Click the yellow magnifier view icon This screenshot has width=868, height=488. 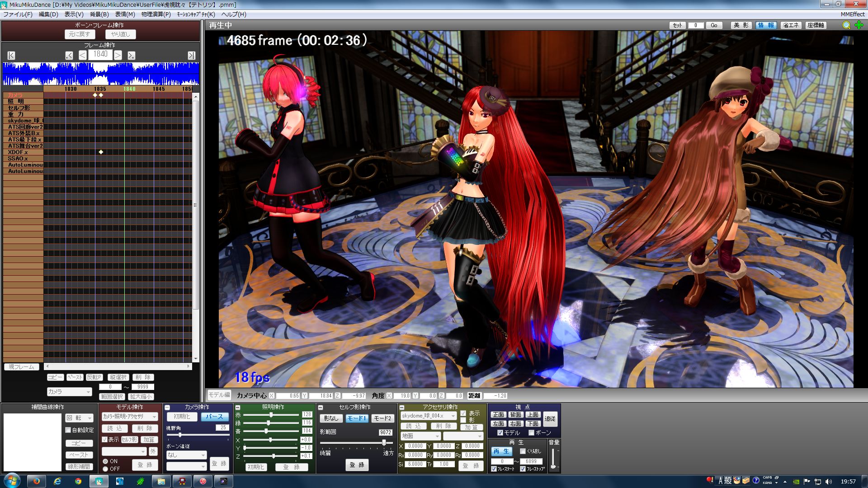coord(846,25)
